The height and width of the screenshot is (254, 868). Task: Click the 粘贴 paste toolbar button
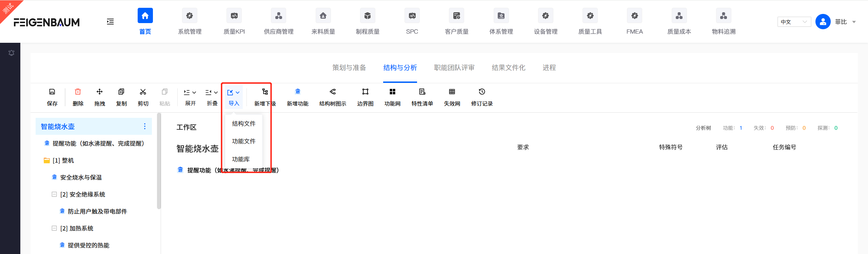(x=165, y=97)
